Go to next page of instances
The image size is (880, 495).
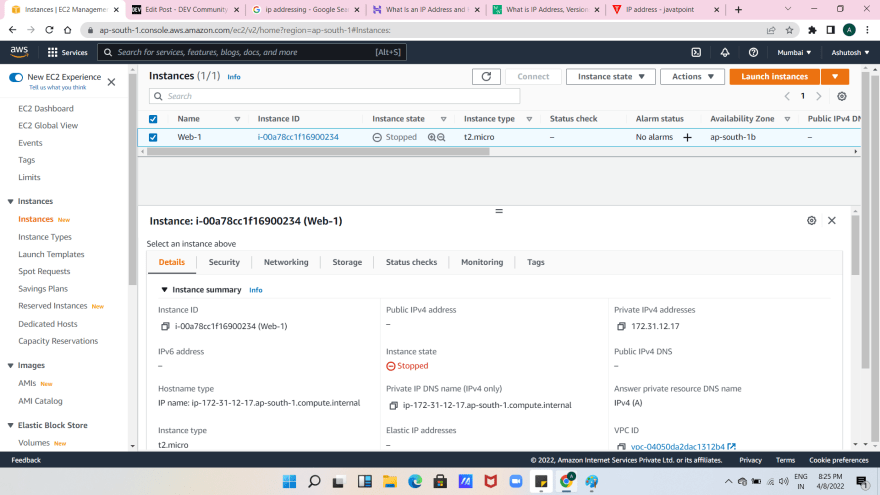(819, 96)
